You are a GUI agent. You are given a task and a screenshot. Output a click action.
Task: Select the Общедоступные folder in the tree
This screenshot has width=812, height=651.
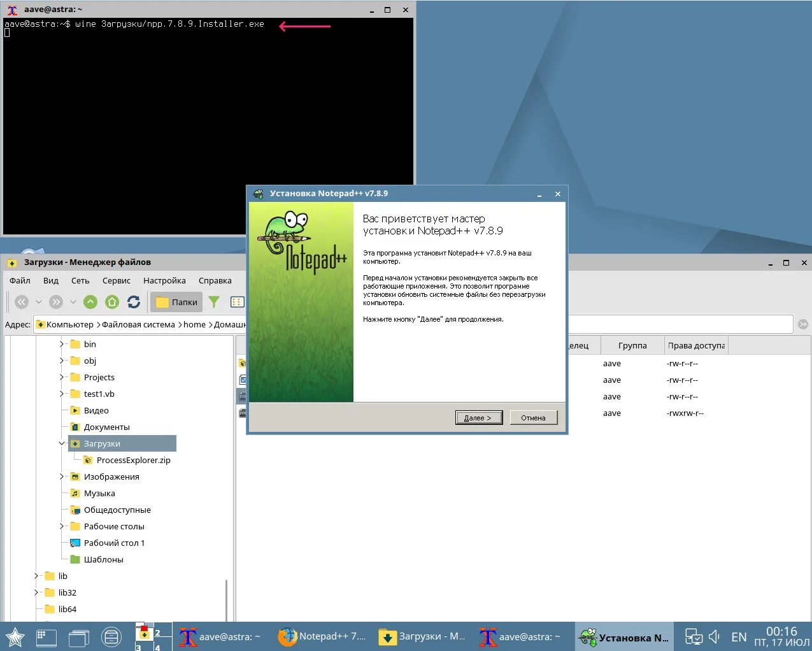tap(110, 510)
